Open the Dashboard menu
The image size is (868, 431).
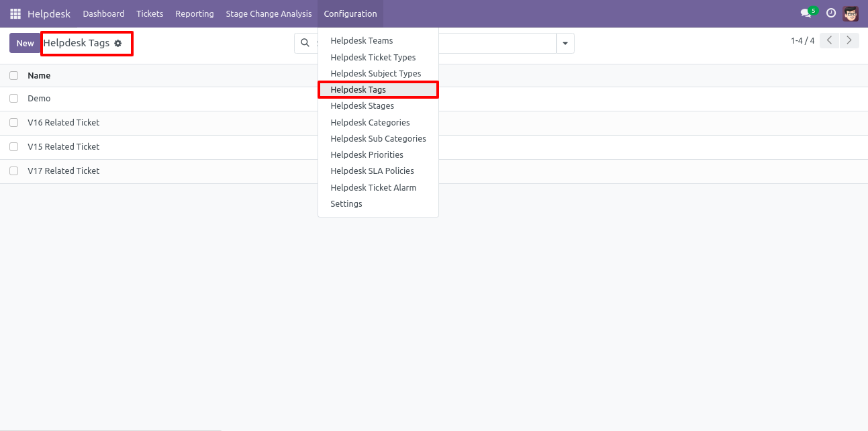point(103,13)
